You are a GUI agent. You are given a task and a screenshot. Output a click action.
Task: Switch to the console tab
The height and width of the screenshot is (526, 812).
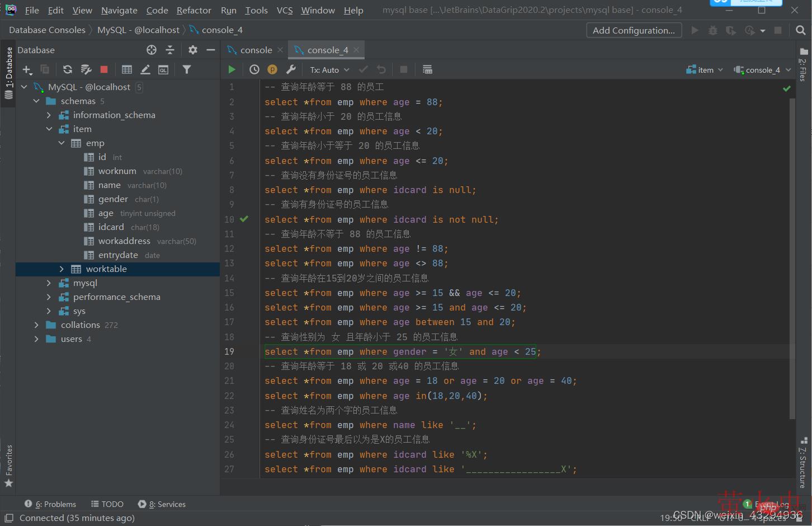click(x=256, y=50)
